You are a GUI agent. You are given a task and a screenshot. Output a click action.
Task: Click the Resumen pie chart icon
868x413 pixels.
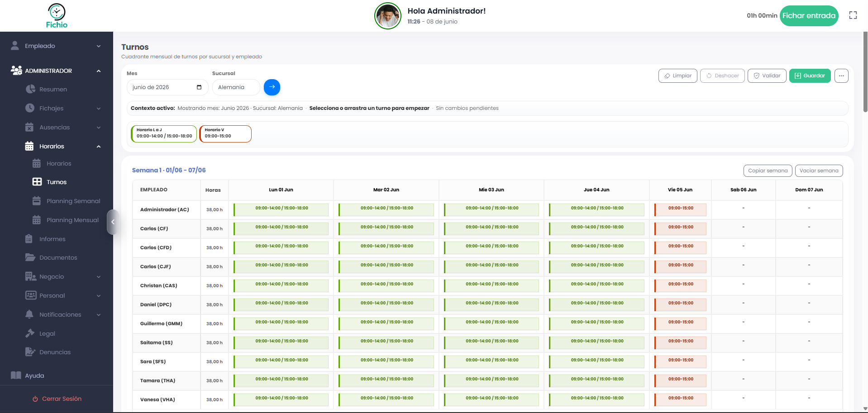pos(30,89)
